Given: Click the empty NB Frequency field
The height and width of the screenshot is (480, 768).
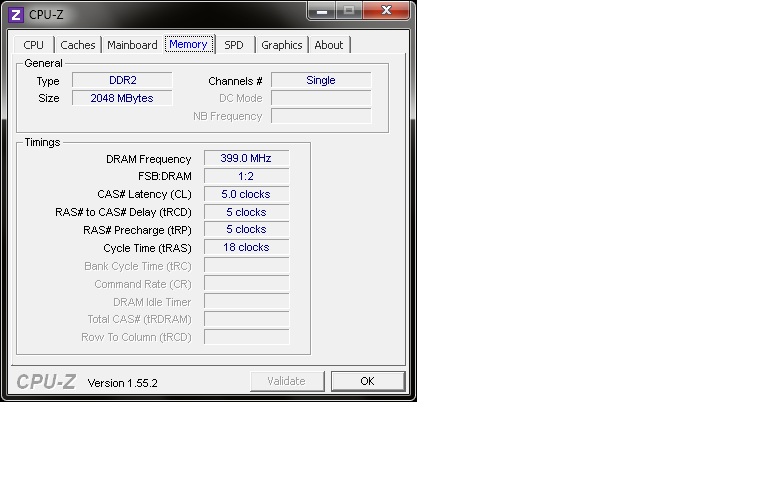Looking at the screenshot, I should [321, 116].
